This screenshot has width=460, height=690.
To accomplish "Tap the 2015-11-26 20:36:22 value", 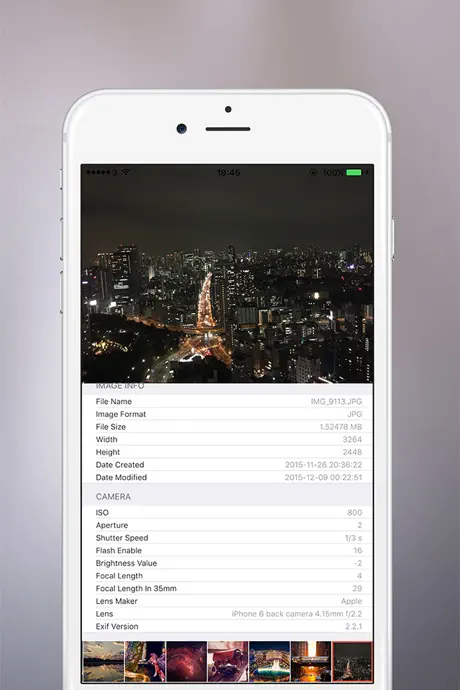I will (x=324, y=465).
